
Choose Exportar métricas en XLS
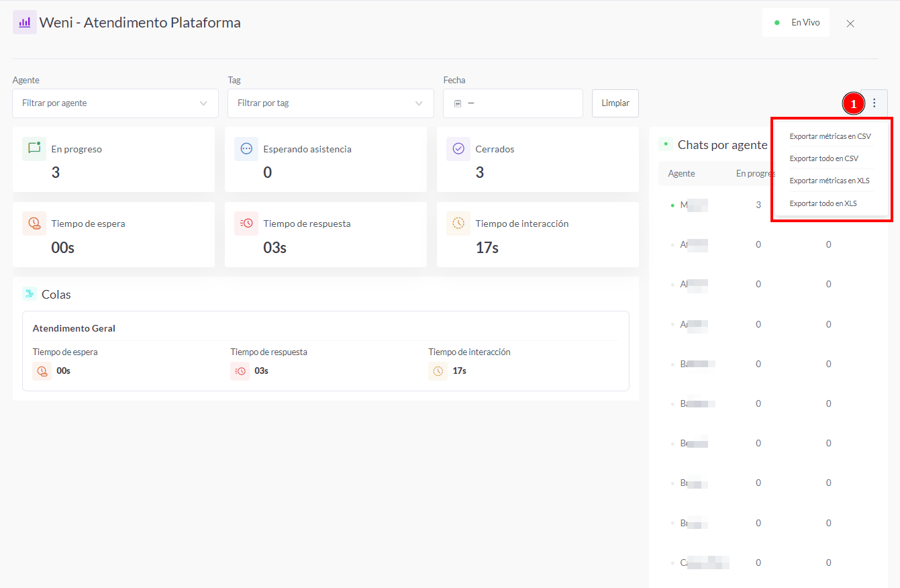[830, 181]
